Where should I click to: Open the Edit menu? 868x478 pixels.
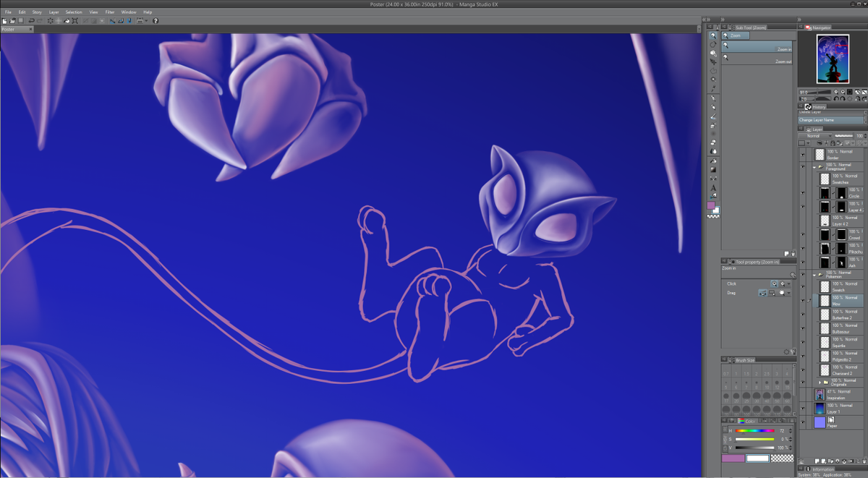coord(22,12)
